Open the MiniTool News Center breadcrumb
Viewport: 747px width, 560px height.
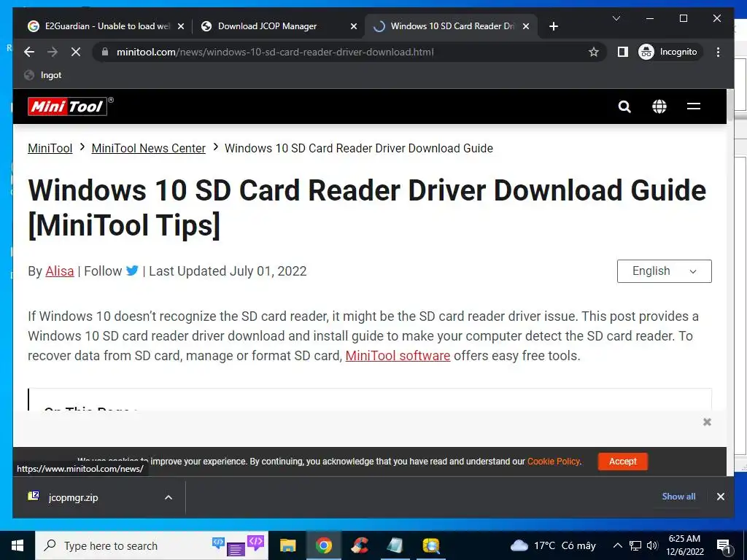(x=149, y=148)
